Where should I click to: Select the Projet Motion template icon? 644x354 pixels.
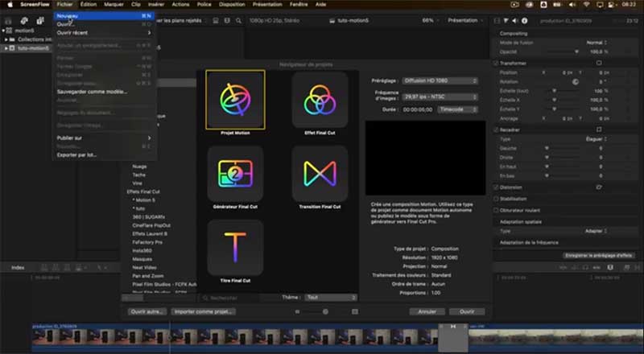235,100
